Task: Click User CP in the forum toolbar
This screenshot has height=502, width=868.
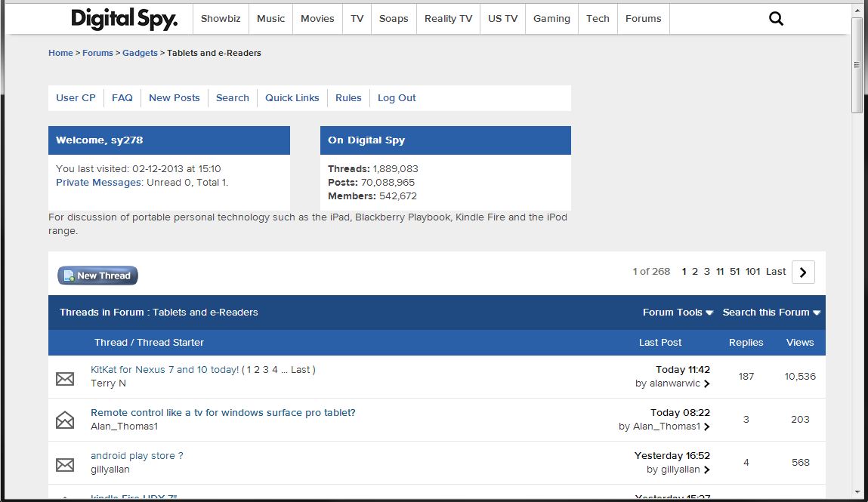Action: tap(76, 97)
